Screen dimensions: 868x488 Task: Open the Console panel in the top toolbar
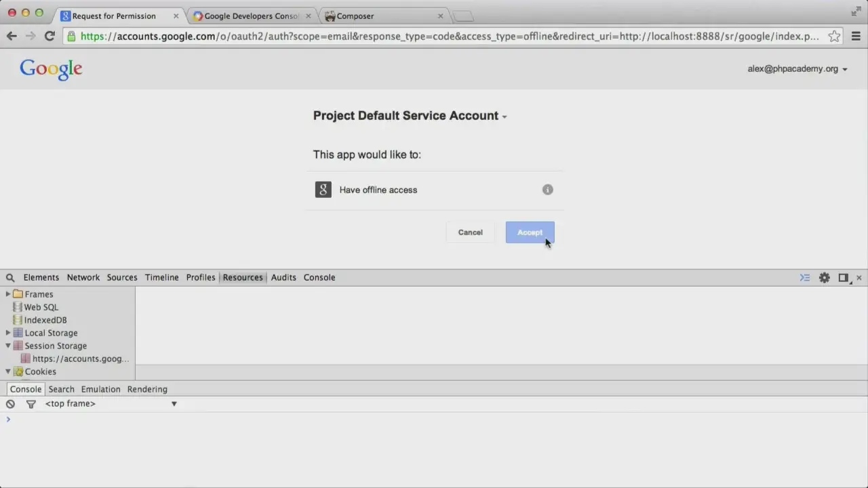pos(319,277)
